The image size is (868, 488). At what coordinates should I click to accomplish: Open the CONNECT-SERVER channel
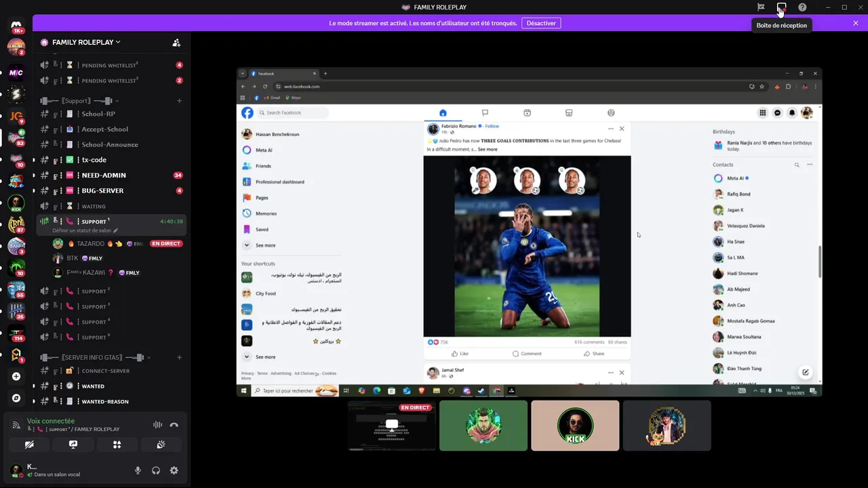tap(113, 371)
